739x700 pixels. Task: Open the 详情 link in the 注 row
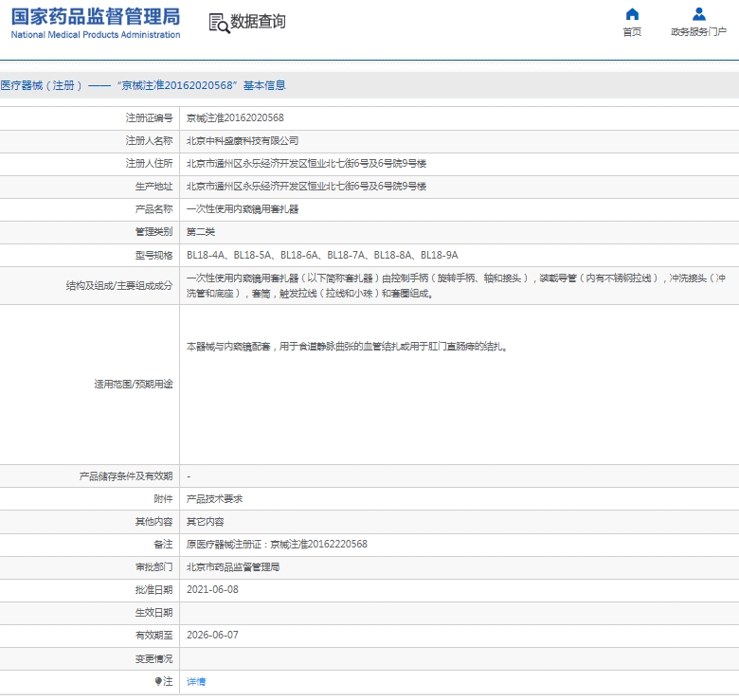(196, 681)
